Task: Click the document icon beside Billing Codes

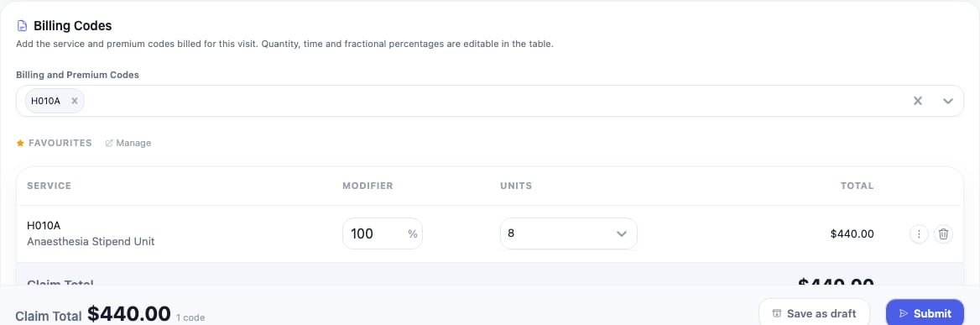Action: point(22,26)
